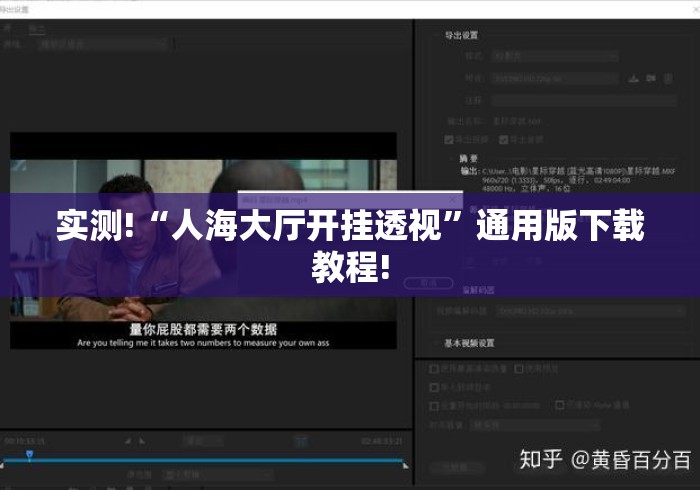This screenshot has width=700, height=490.
Task: Open the Source Scaling dropdown above preview
Action: coord(104,44)
